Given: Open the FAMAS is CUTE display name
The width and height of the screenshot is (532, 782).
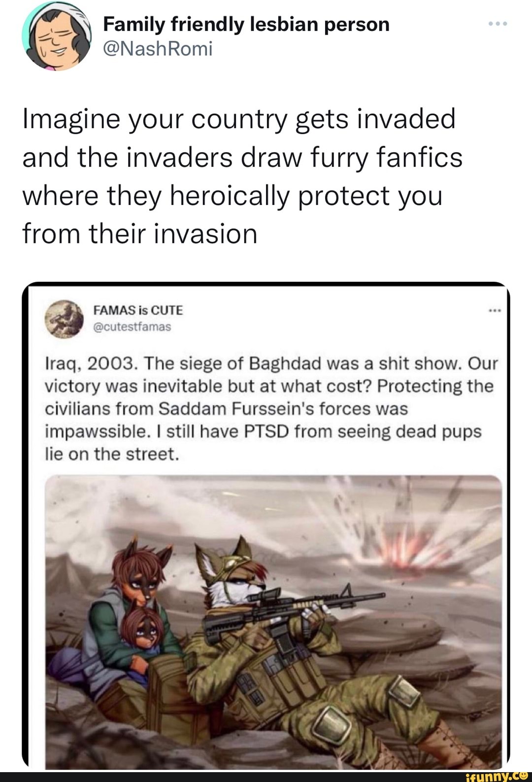Looking at the screenshot, I should click(138, 310).
